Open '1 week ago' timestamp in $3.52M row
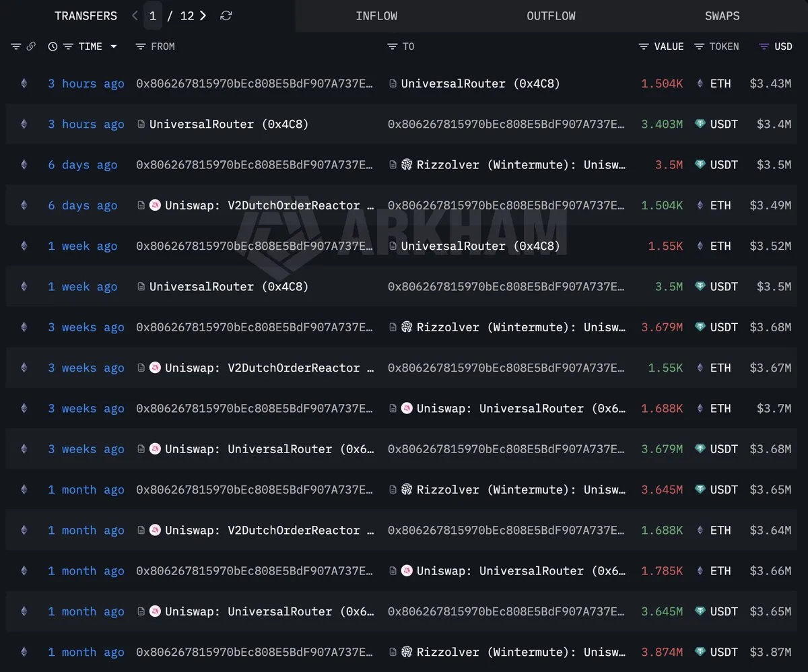This screenshot has height=672, width=808. click(x=82, y=246)
